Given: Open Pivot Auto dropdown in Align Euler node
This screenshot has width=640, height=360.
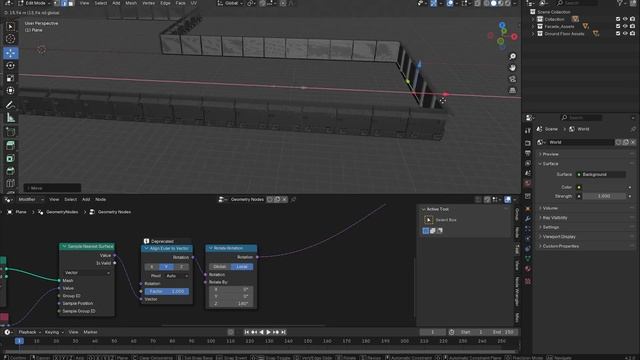Looking at the screenshot, I should [177, 276].
